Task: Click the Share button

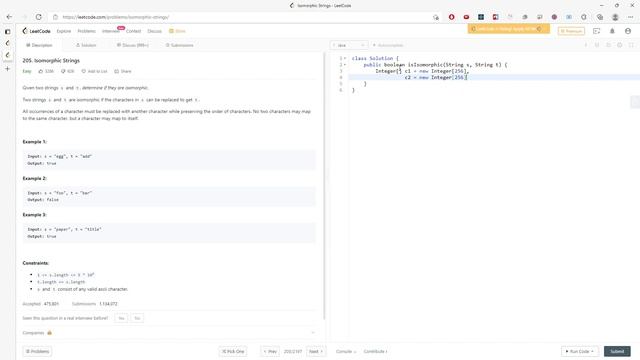Action: (x=123, y=71)
